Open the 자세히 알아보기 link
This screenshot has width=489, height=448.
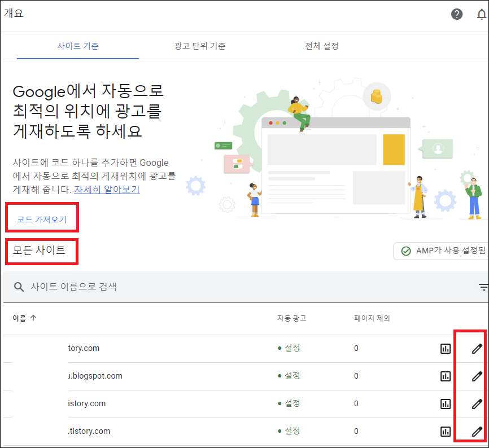click(x=107, y=190)
